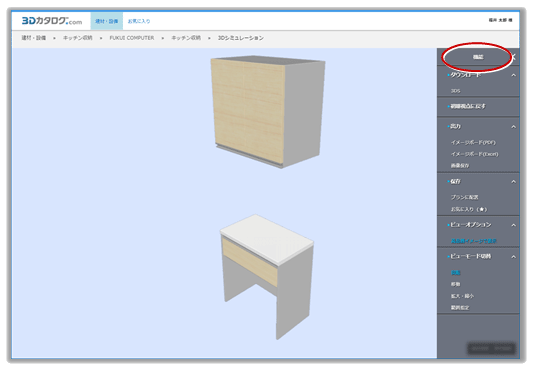Click the 建材・設備 breadcrumb link
The height and width of the screenshot is (371, 533).
coord(34,38)
